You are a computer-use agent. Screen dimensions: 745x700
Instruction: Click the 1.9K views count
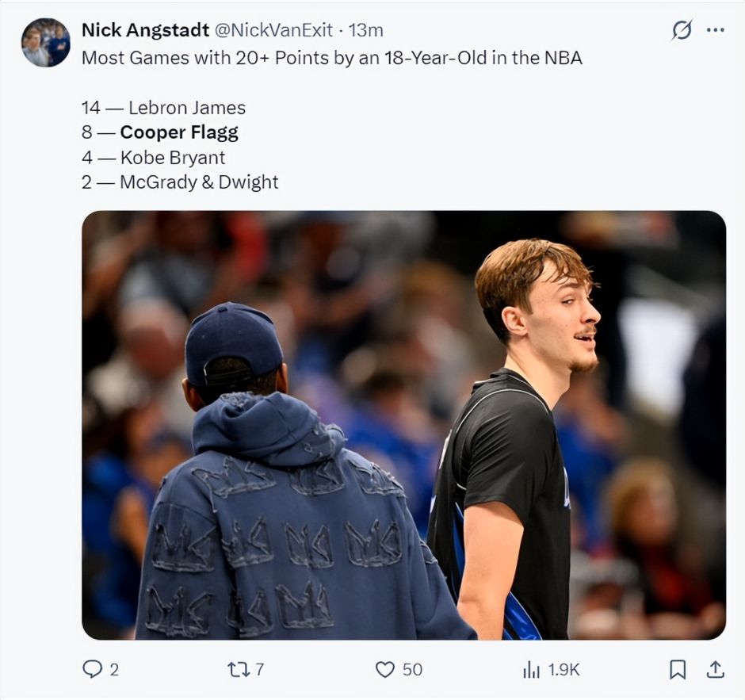click(564, 670)
